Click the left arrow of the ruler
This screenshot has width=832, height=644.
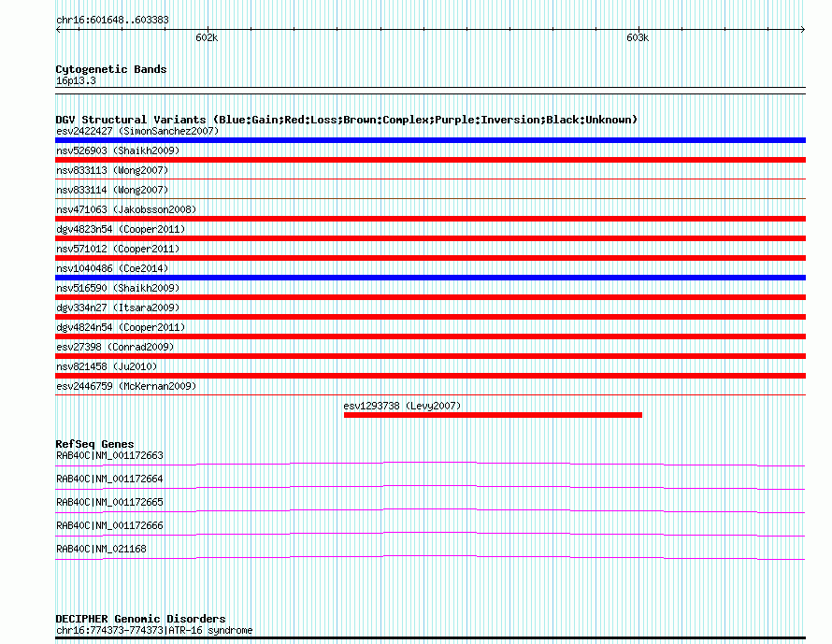[58, 30]
